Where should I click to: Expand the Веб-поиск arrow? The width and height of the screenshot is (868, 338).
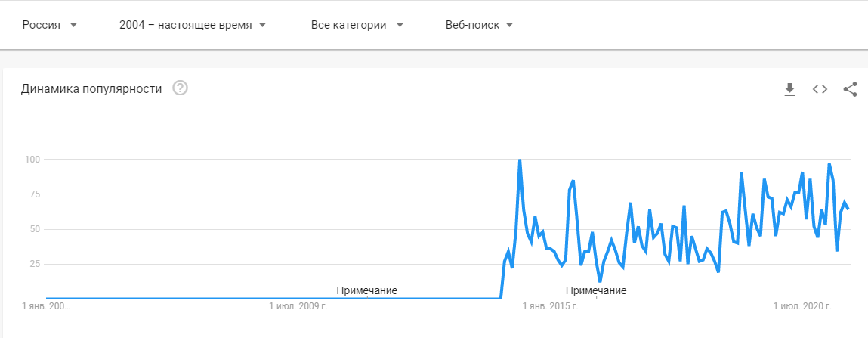point(509,25)
